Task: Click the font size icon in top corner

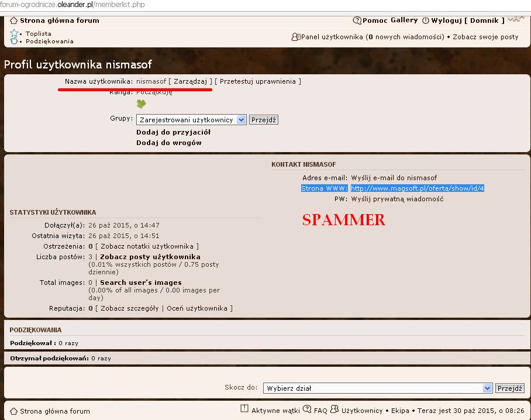Action: (515, 18)
